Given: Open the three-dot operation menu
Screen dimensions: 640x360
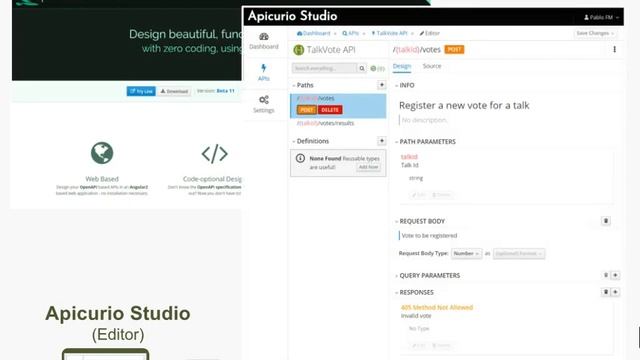Looking at the screenshot, I should tap(614, 49).
